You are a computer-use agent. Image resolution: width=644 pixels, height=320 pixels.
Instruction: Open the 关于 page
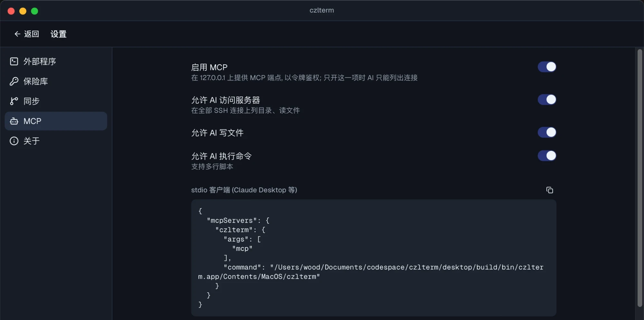[56, 141]
